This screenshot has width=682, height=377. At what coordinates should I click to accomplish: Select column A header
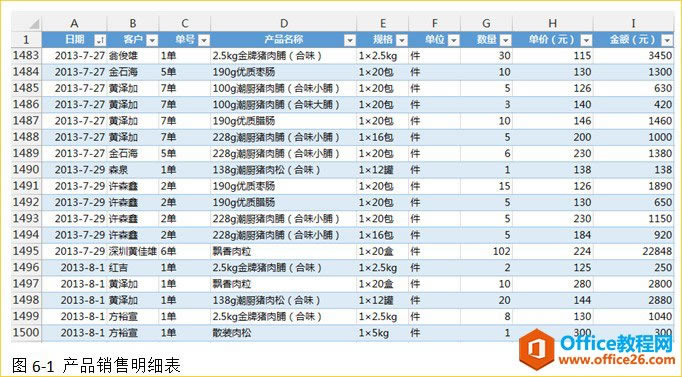tap(74, 23)
